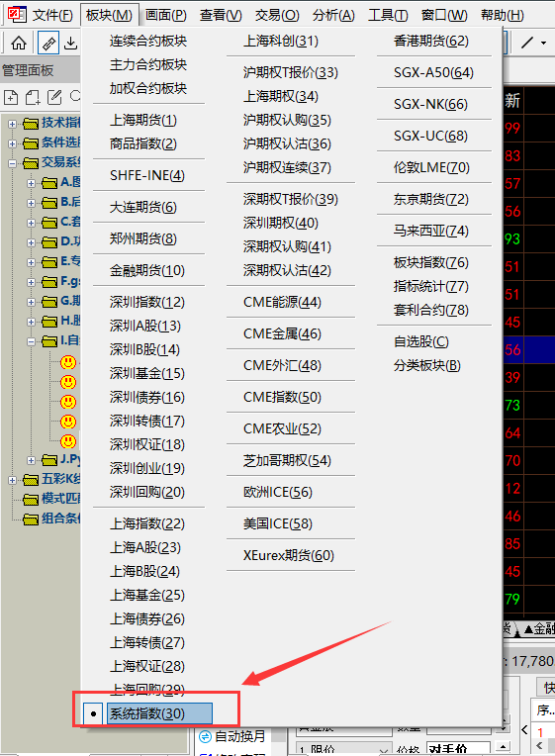The width and height of the screenshot is (555, 756).
Task: Select the 组合条 tree folder icon
Action: pos(31,520)
